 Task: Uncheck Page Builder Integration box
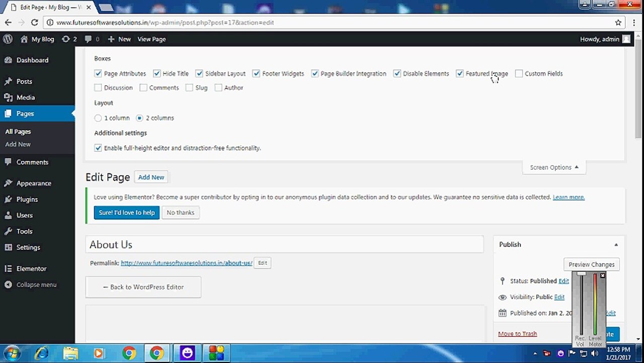[x=315, y=74]
